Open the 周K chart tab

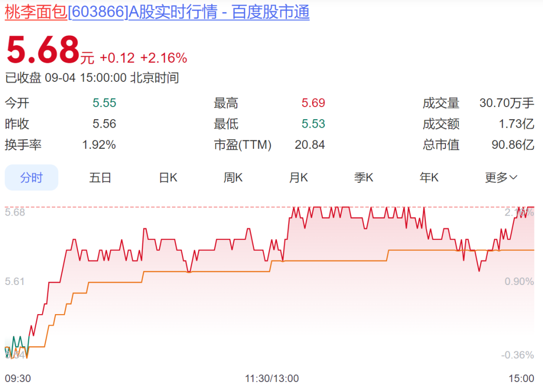(x=233, y=177)
